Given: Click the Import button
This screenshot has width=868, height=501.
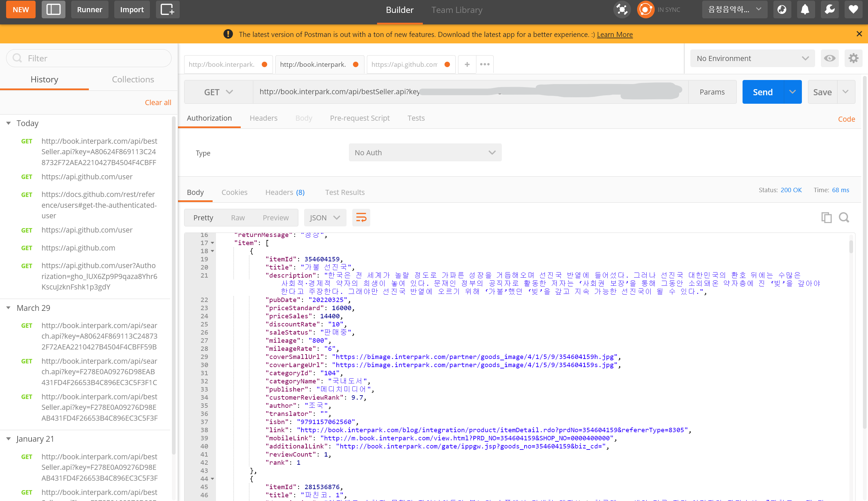Looking at the screenshot, I should point(132,9).
